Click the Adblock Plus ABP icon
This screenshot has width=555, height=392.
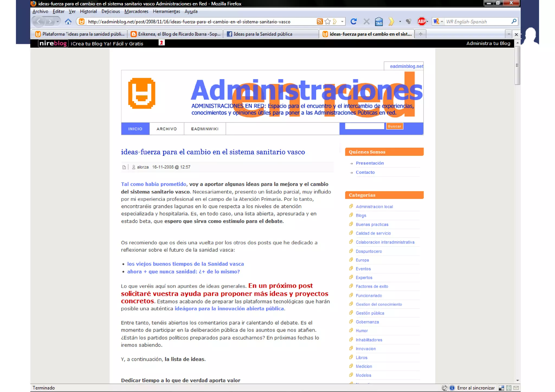421,21
